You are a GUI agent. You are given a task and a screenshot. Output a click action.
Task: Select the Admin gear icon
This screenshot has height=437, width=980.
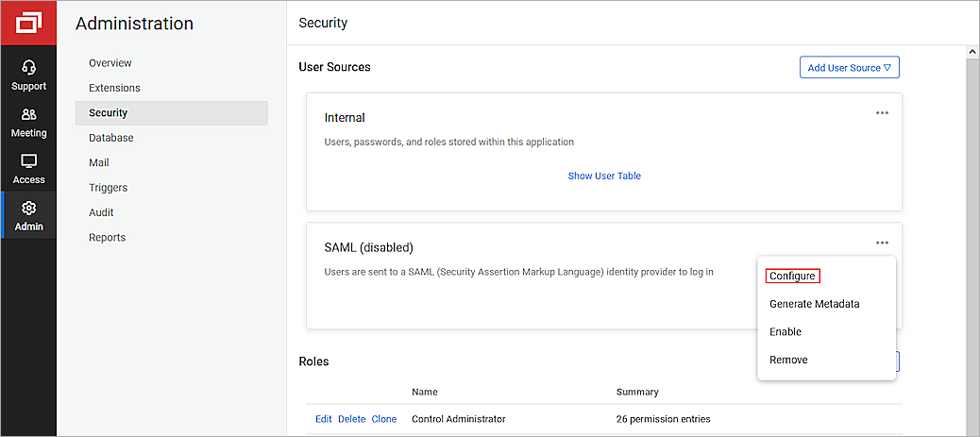(x=28, y=208)
